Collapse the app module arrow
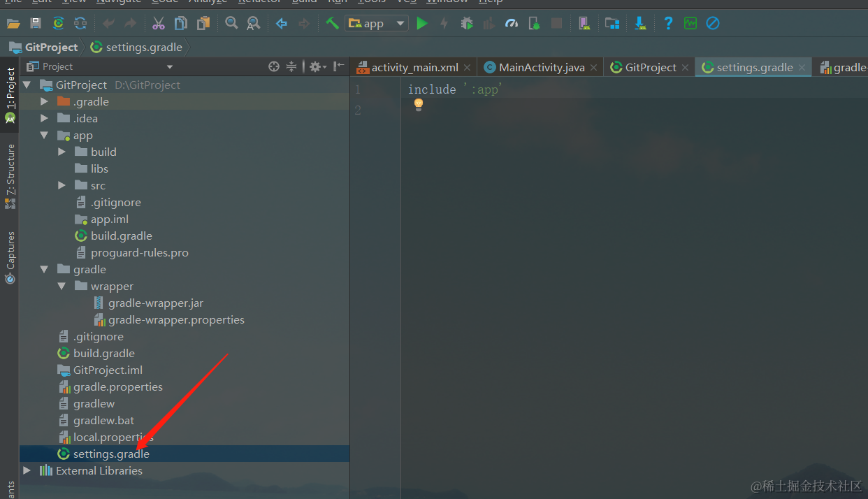This screenshot has width=868, height=499. click(x=44, y=136)
